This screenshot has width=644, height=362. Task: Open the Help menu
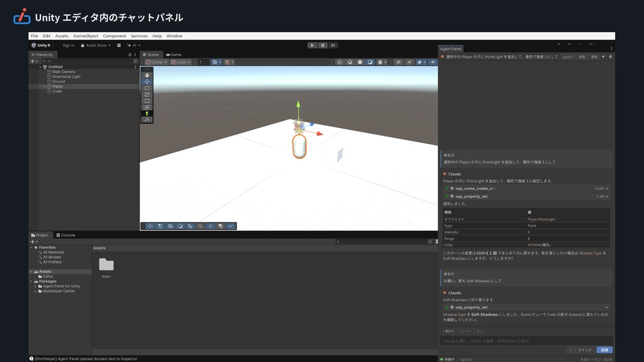click(157, 36)
